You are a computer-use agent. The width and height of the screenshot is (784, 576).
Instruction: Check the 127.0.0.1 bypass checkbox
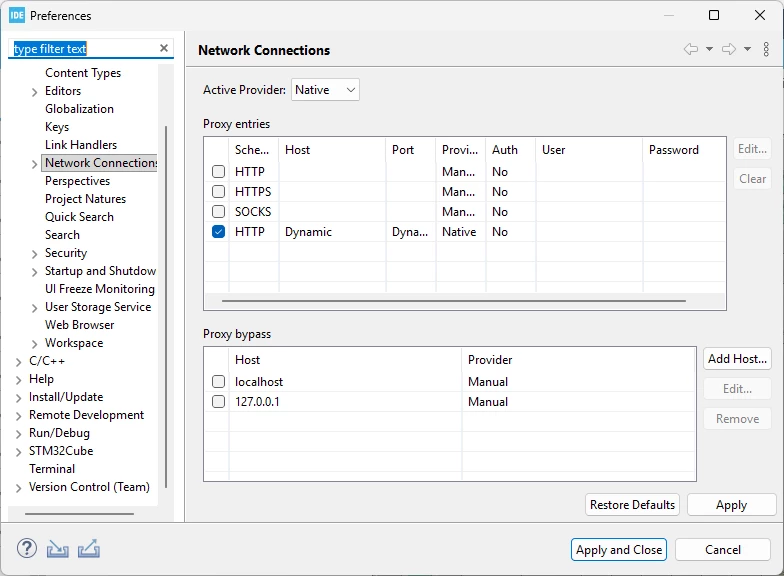pos(218,402)
